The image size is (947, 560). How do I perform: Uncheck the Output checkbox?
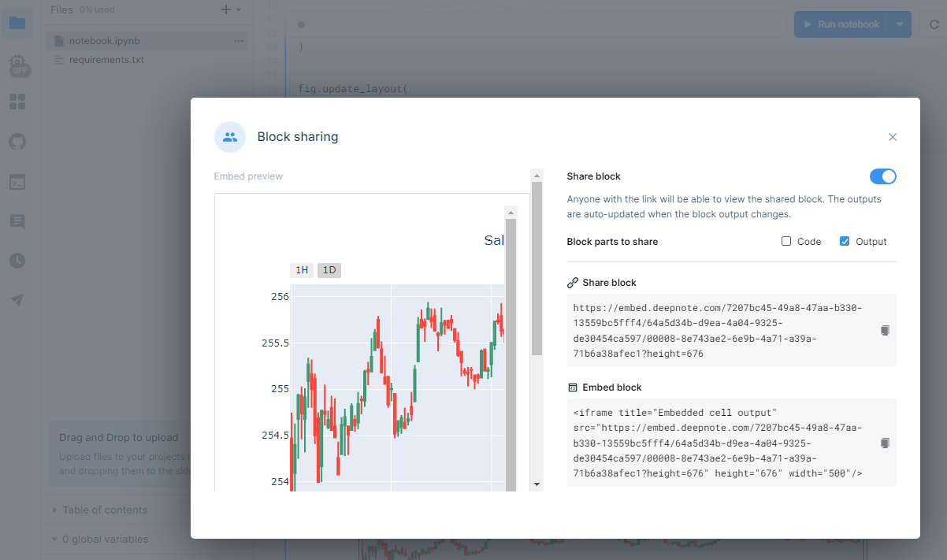845,242
